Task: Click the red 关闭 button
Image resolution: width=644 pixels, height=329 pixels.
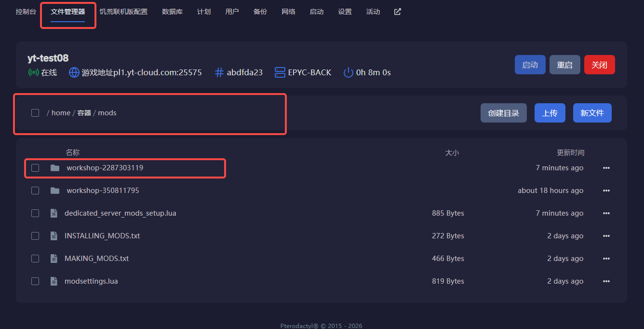Action: [x=599, y=65]
